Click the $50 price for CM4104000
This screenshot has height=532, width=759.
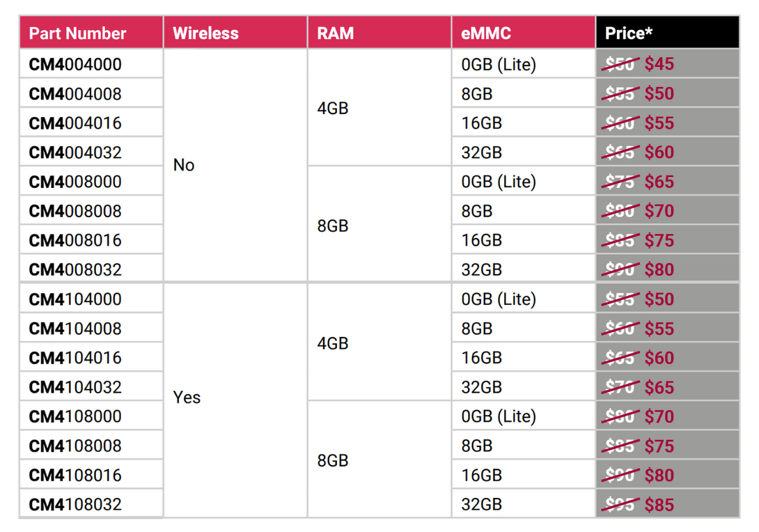pyautogui.click(x=659, y=299)
